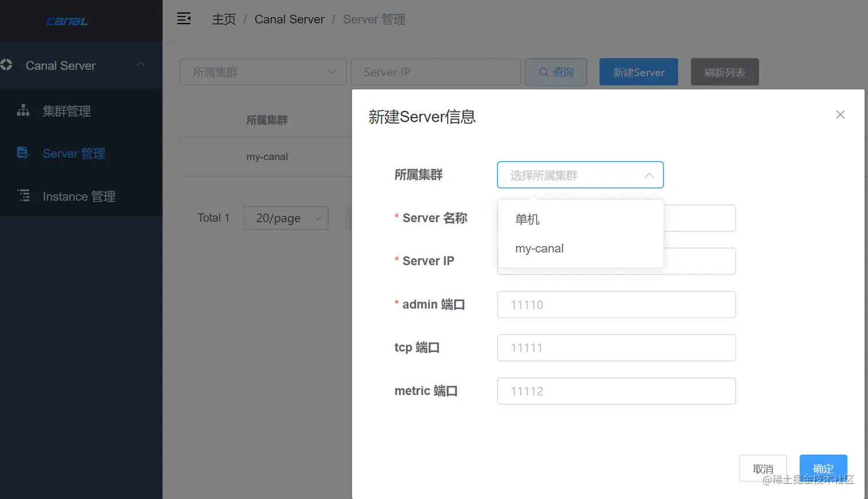Focus the metric 端口 input field
Screen dimensions: 868x499
[x=616, y=391]
